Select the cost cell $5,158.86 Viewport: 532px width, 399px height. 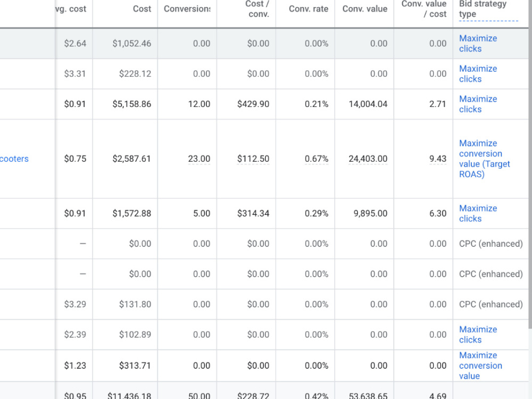(x=131, y=104)
